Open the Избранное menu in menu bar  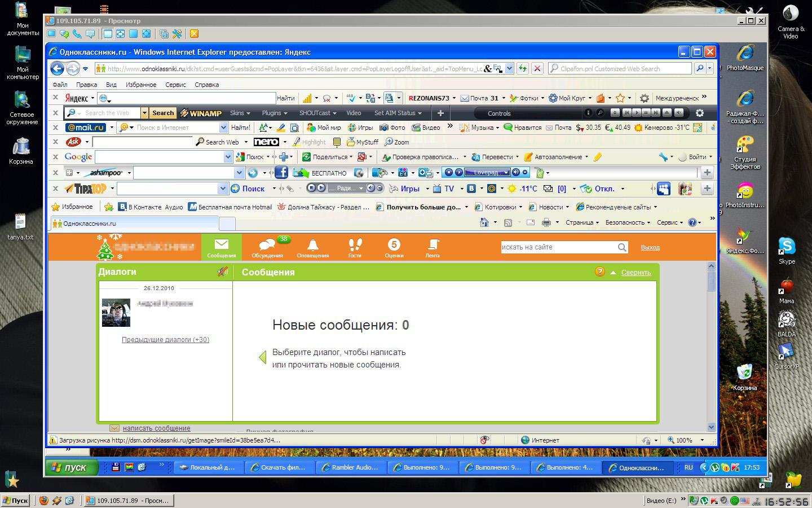pyautogui.click(x=141, y=85)
